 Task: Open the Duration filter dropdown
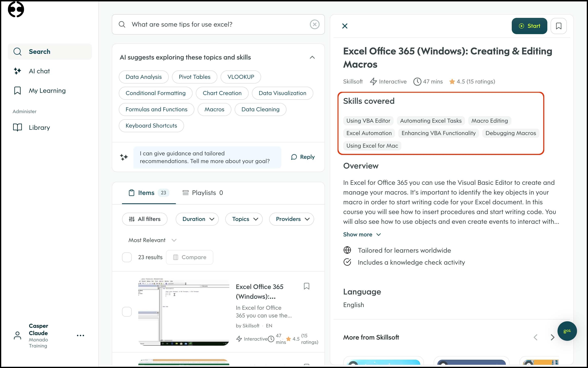click(197, 219)
